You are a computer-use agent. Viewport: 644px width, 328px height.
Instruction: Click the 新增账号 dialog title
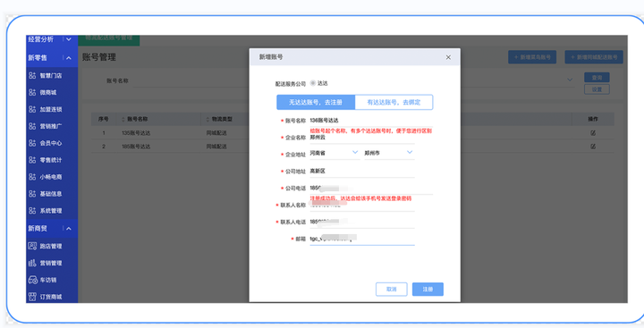271,57
